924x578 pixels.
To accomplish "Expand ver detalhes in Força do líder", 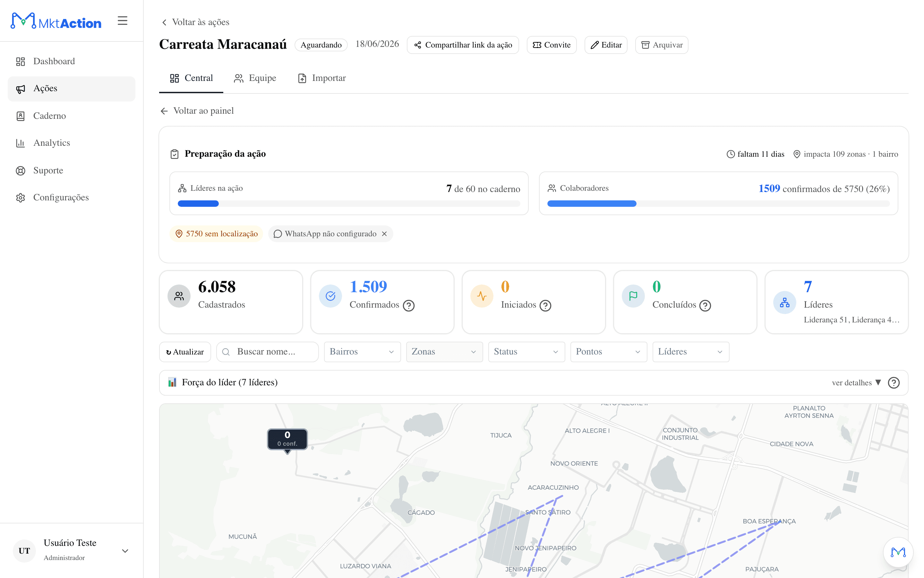I will pos(856,383).
